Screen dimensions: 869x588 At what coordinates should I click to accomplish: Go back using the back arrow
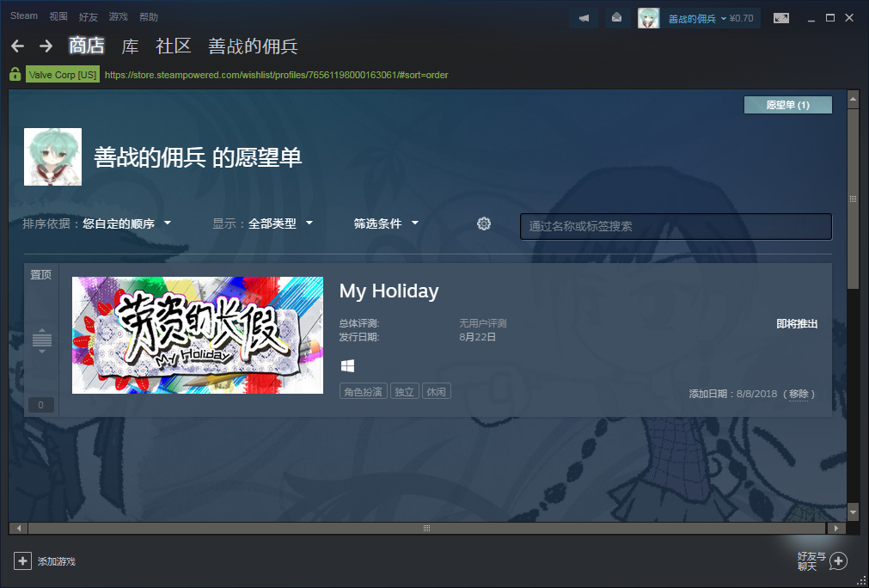point(18,46)
